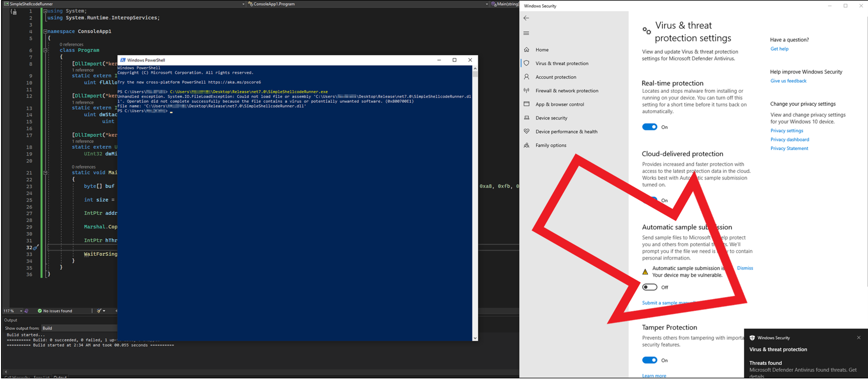Open the Main(string[] member dropdown
Screen dimensions: 868x381
click(x=505, y=4)
